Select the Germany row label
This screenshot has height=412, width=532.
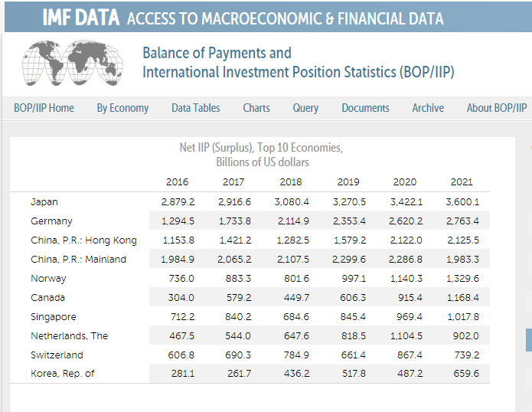coord(51,221)
